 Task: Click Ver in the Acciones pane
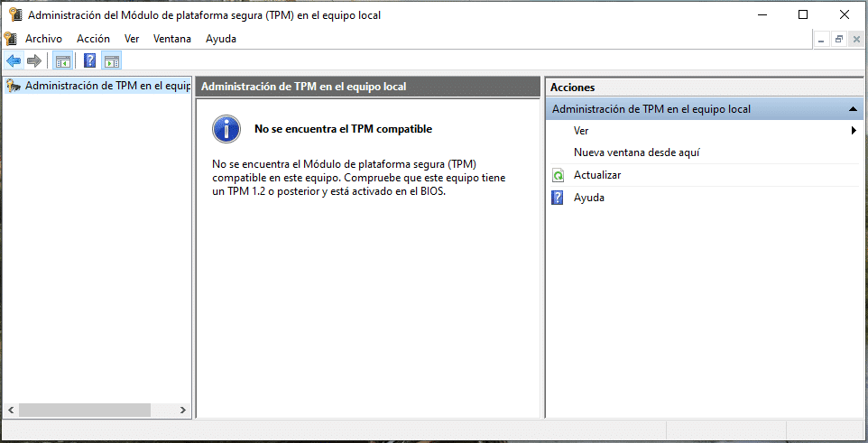coord(581,131)
